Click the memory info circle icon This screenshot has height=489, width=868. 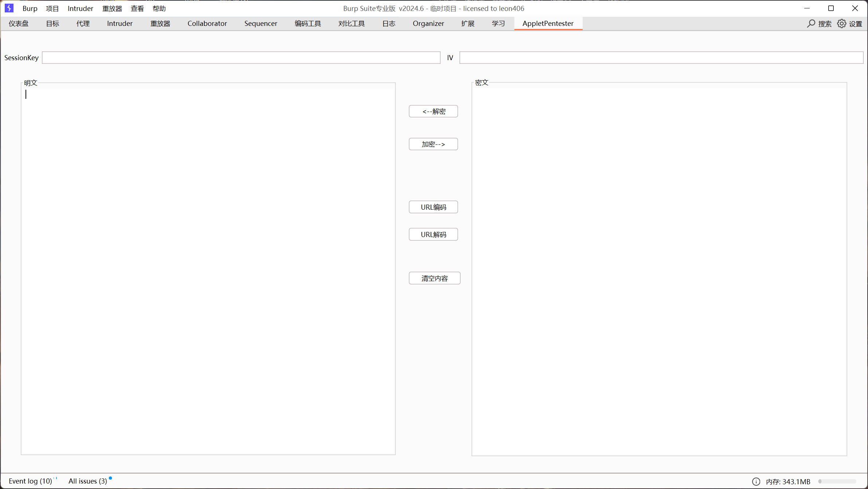[x=756, y=481]
